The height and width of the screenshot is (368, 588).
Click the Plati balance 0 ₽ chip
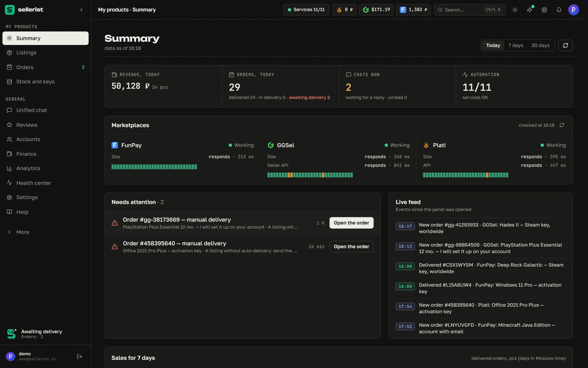344,10
